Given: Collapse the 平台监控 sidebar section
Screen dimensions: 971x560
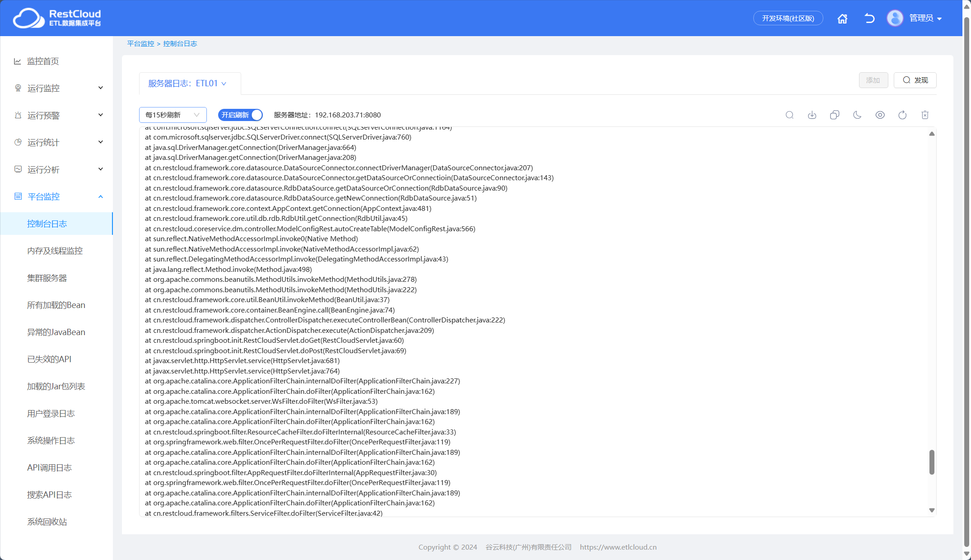Looking at the screenshot, I should click(59, 196).
